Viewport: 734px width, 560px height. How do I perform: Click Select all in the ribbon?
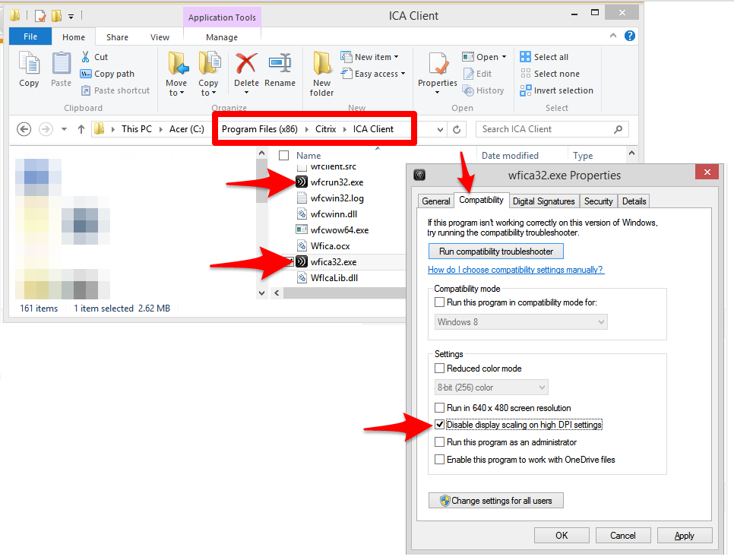pos(544,57)
